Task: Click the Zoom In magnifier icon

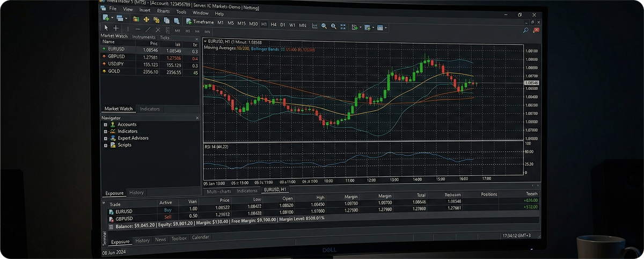Action: [x=324, y=26]
